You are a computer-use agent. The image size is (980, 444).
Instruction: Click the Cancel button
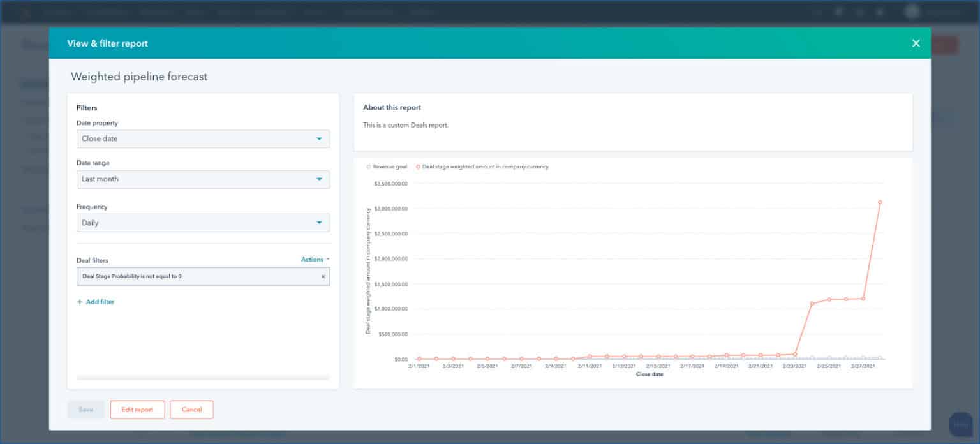(191, 410)
